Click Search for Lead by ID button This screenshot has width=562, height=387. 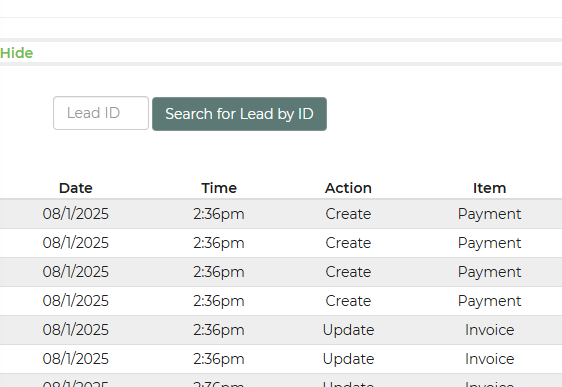click(x=239, y=114)
